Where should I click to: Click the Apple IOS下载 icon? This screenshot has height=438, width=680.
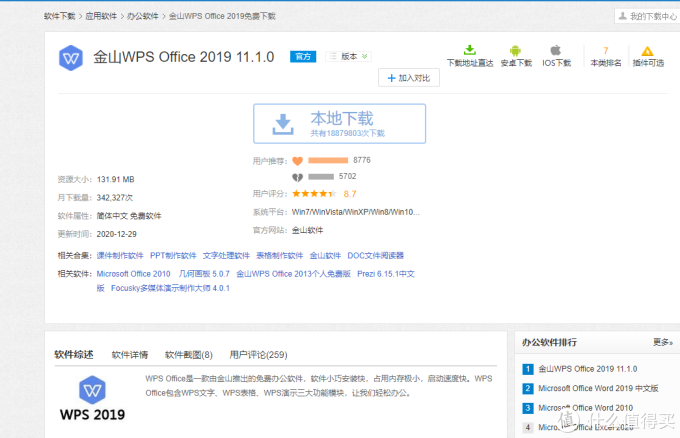556,50
